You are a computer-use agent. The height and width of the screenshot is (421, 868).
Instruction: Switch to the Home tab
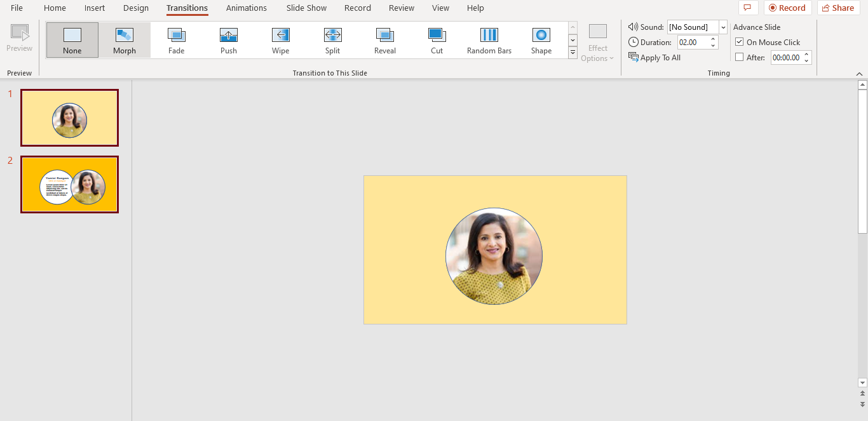[55, 8]
